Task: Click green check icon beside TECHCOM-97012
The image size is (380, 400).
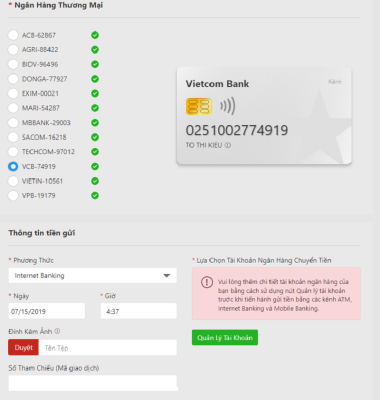Action: [95, 152]
